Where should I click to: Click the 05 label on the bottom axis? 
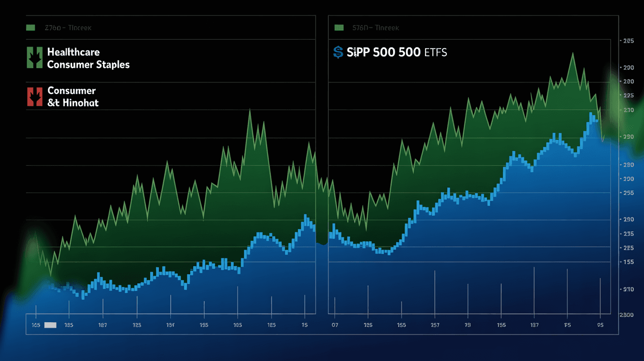(601, 325)
